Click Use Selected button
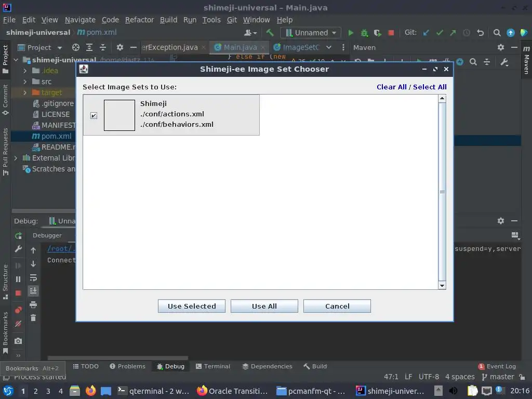The image size is (532, 399). (192, 306)
